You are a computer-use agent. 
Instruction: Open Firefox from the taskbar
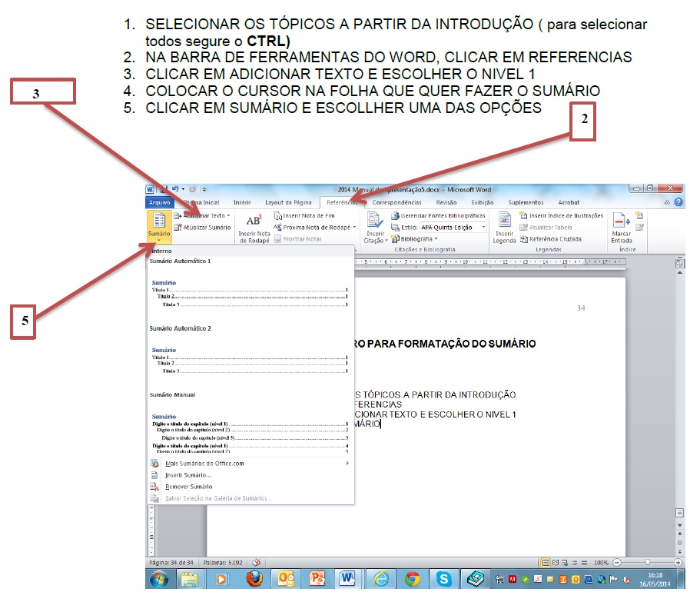(255, 579)
